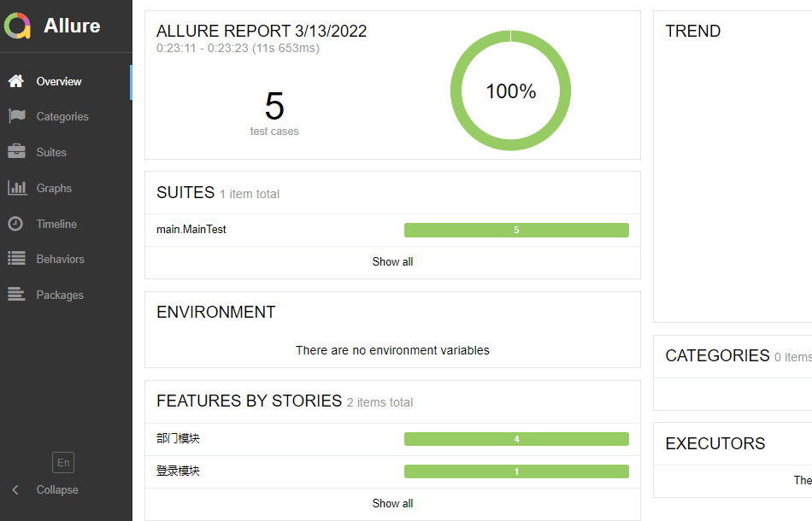Open Suites via the briefcase icon
The image size is (812, 521).
(16, 151)
